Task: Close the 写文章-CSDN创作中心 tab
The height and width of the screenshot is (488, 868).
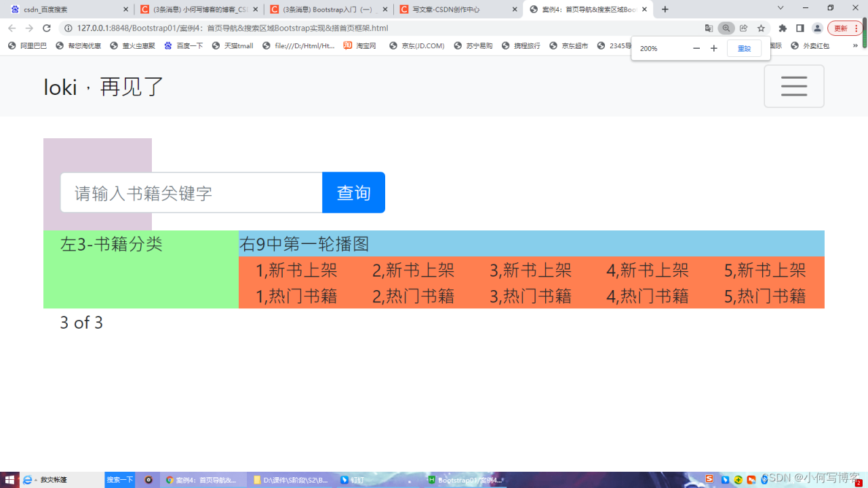Action: pos(515,9)
